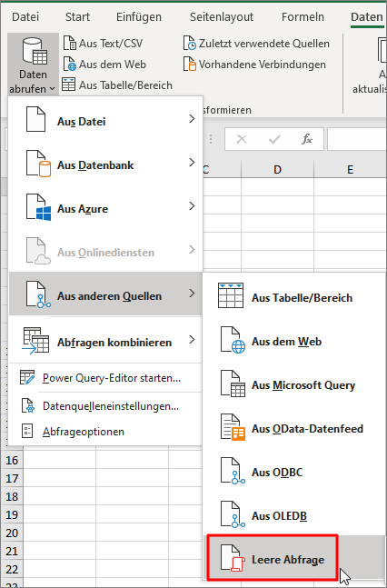This screenshot has width=387, height=588.
Task: Select Leere Abfrage menu entry text
Action: (x=288, y=560)
